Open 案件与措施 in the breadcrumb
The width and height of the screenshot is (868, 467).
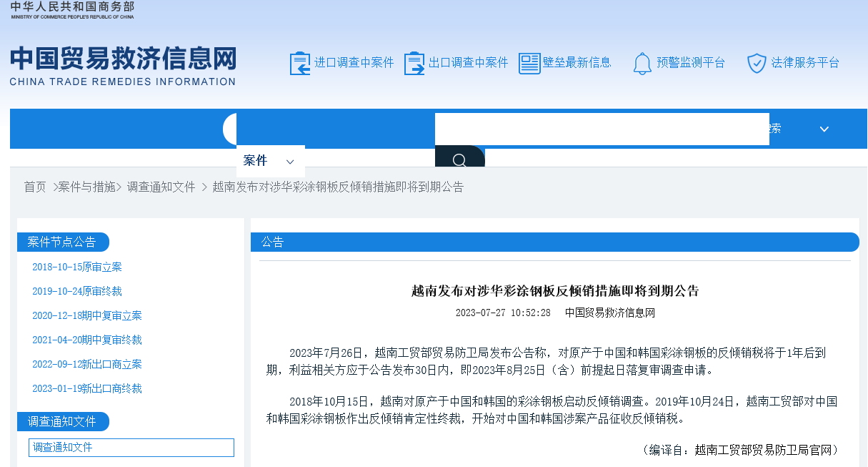click(x=87, y=187)
